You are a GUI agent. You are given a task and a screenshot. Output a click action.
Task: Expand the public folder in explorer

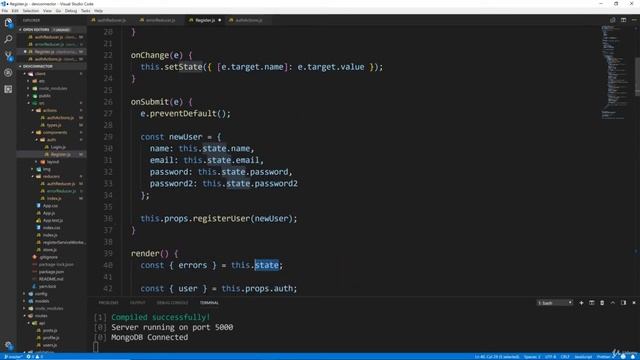(45, 96)
